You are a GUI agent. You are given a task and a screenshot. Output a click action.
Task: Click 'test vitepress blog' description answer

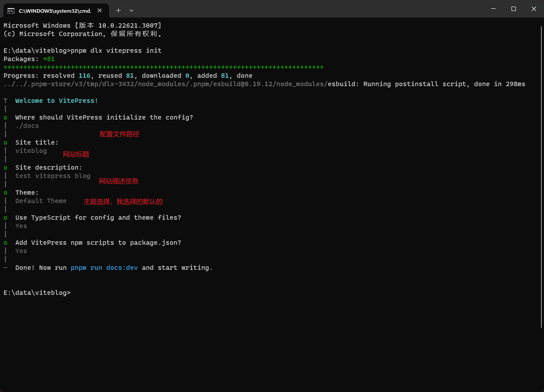(53, 176)
